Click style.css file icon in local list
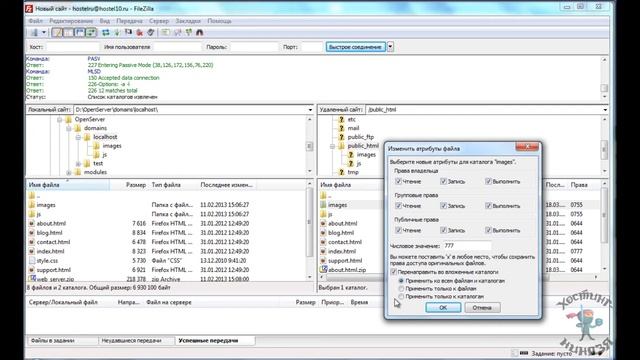The width and height of the screenshot is (640, 360). 32,260
